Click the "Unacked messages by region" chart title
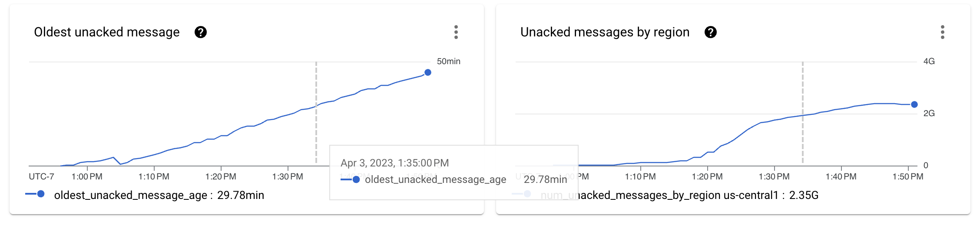This screenshot has height=228, width=980. click(605, 32)
